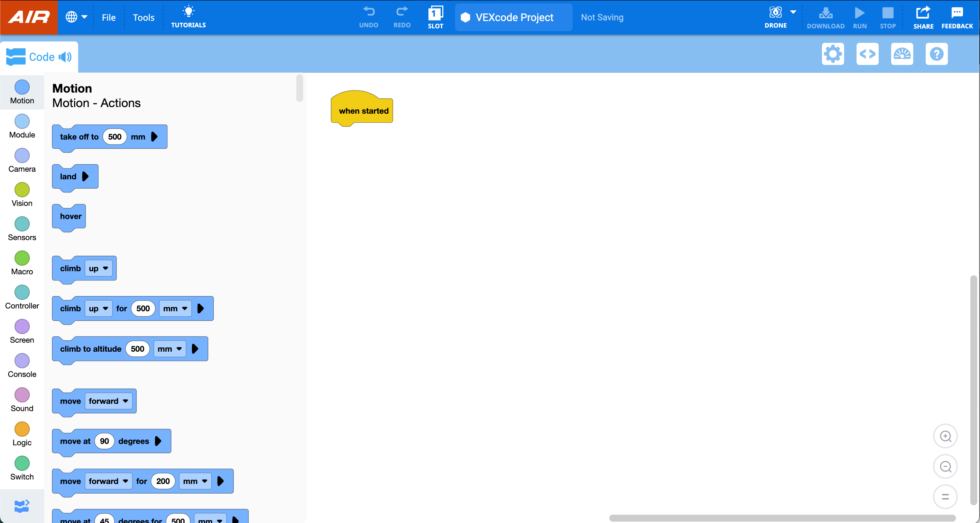The image size is (980, 523).
Task: Open the Sound block category
Action: coord(22,395)
